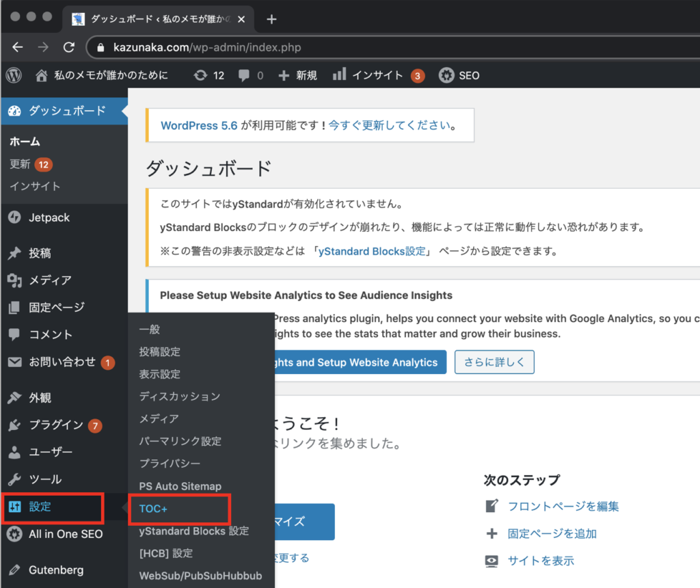
Task: Open comments bubble icon in admin bar
Action: click(244, 75)
